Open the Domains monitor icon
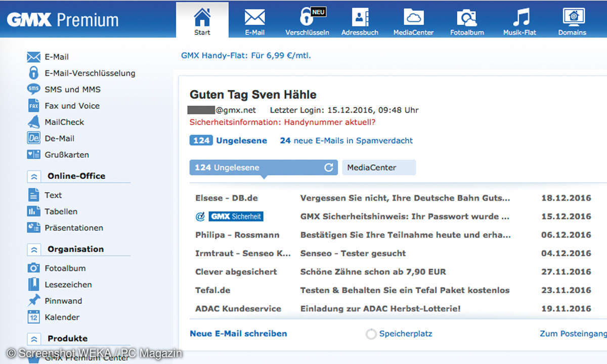Image resolution: width=607 pixels, height=364 pixels. (573, 17)
